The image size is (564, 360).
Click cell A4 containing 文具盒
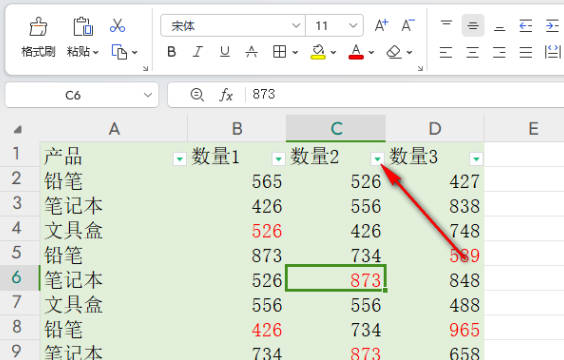click(x=114, y=230)
